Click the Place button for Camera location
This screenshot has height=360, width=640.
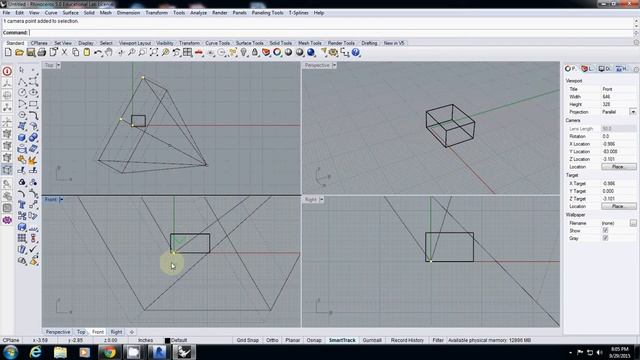(618, 167)
